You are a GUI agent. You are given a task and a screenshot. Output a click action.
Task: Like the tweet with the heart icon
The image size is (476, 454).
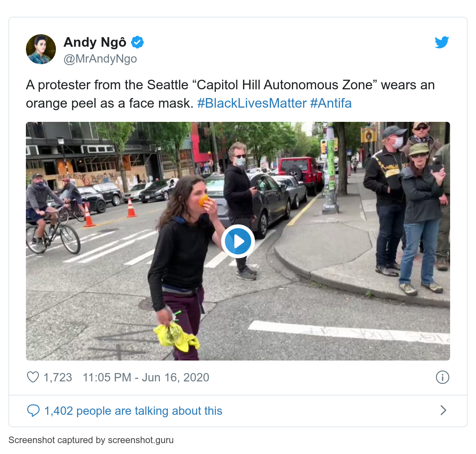[x=33, y=377]
